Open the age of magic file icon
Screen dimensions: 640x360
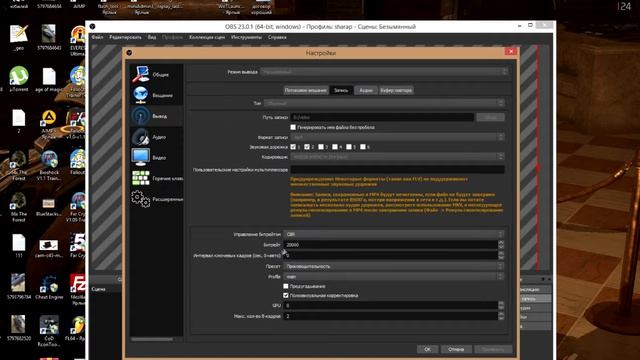[49, 79]
